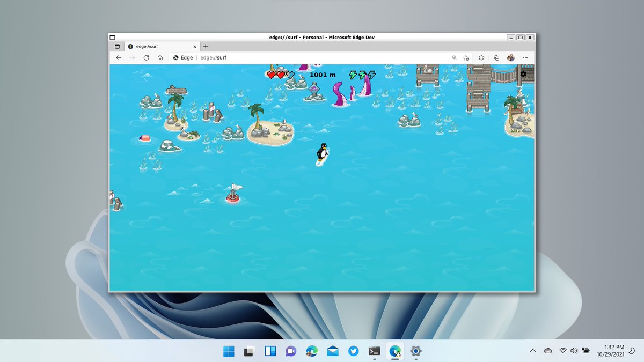This screenshot has width=644, height=362.
Task: Open Settings gear on the taskbar
Action: point(415,351)
